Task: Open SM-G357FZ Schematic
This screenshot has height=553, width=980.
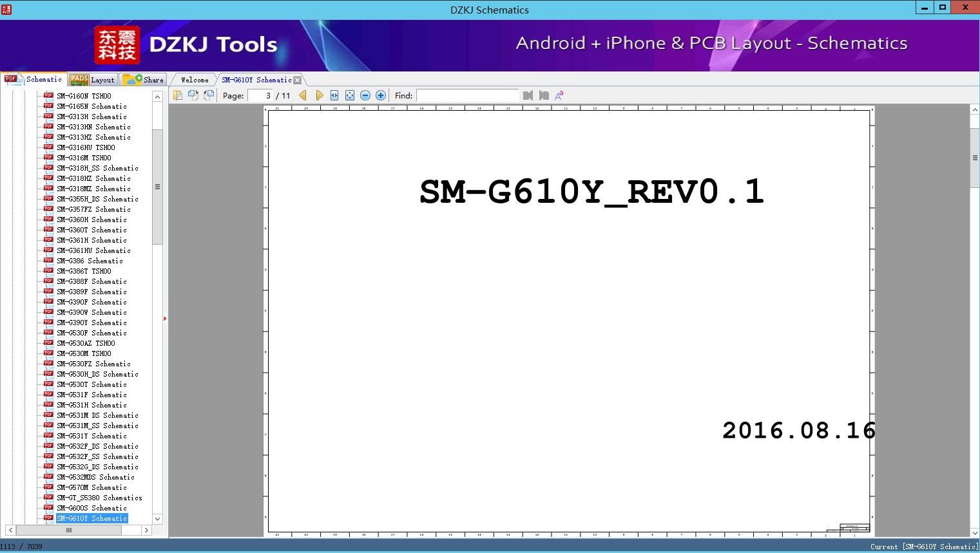Action: point(93,209)
